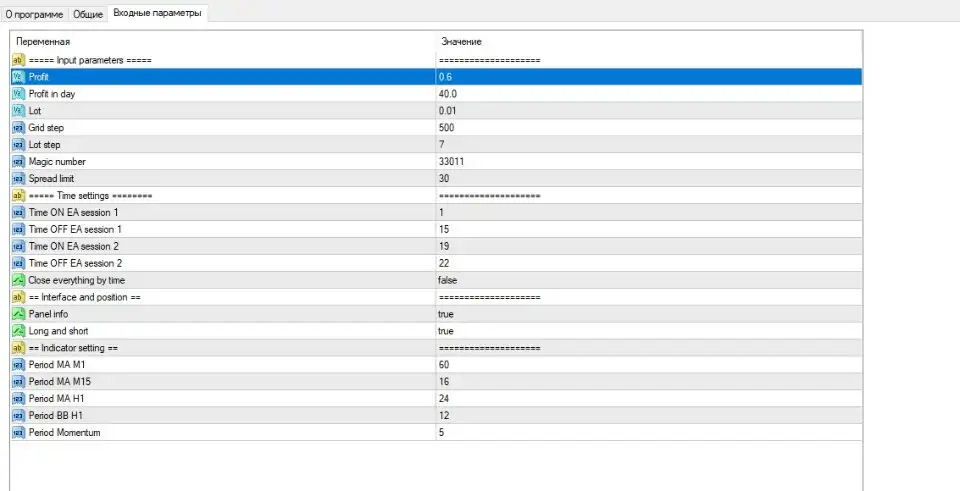The image size is (960, 491).
Task: Click the string icon beside Input parameters header
Action: tap(18, 60)
